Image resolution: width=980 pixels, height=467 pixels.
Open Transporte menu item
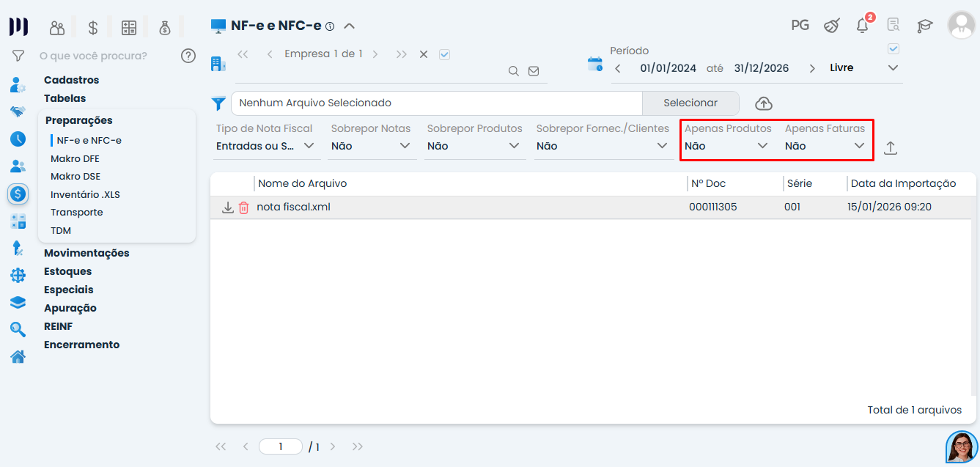pos(77,213)
